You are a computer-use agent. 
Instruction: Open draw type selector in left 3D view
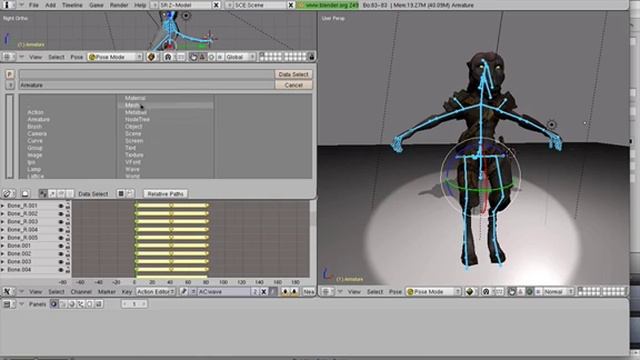[151, 57]
